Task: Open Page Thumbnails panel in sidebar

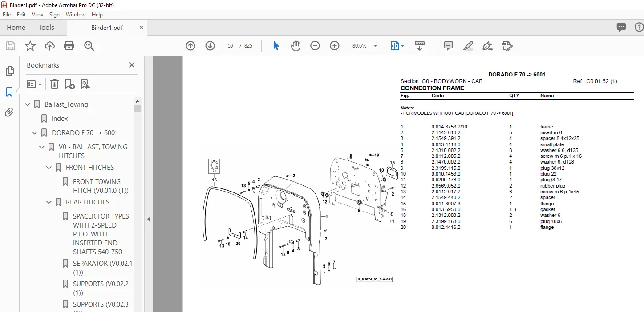Action: click(9, 71)
